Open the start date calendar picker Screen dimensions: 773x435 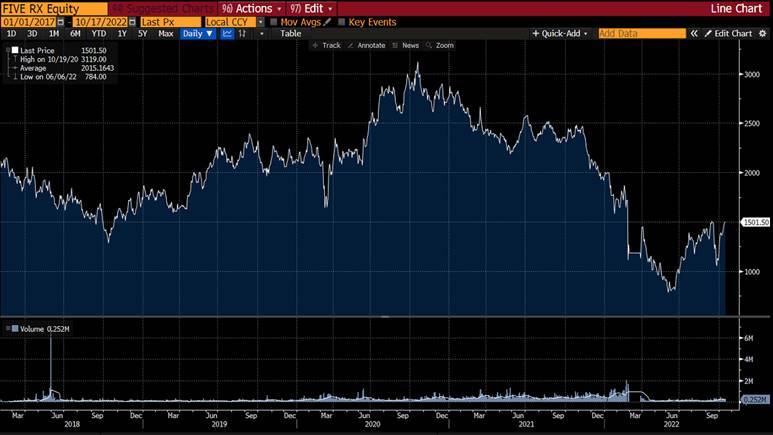click(x=62, y=21)
